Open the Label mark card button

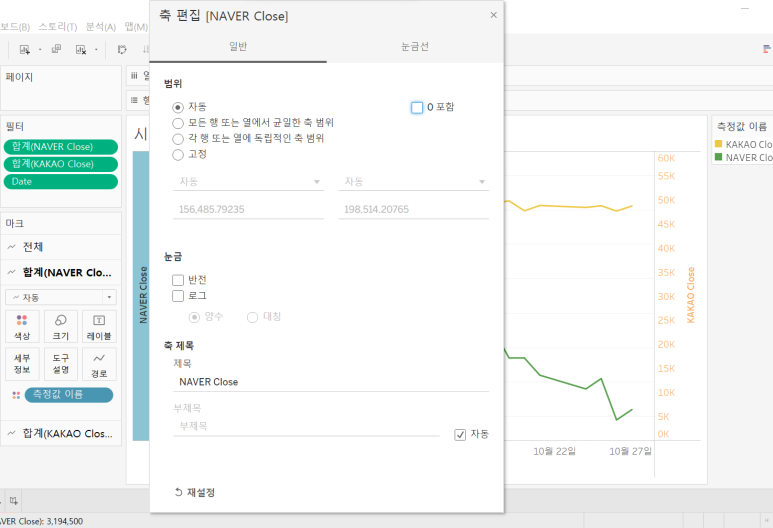[99, 327]
